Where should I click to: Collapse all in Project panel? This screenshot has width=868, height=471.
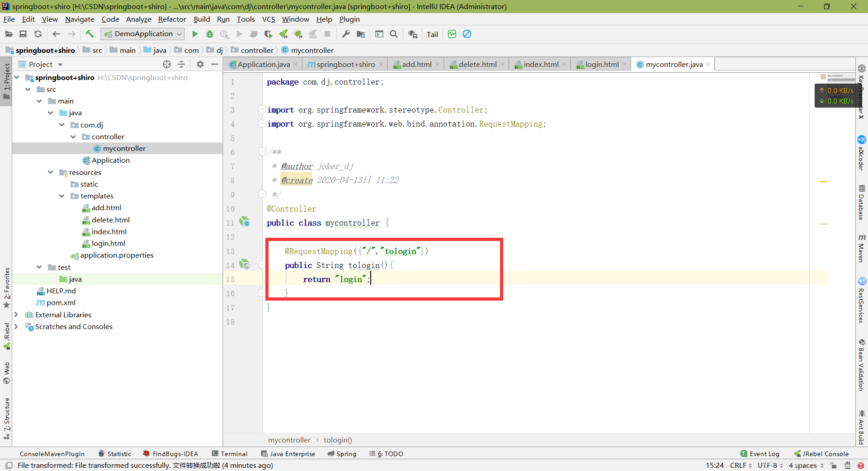(x=181, y=64)
